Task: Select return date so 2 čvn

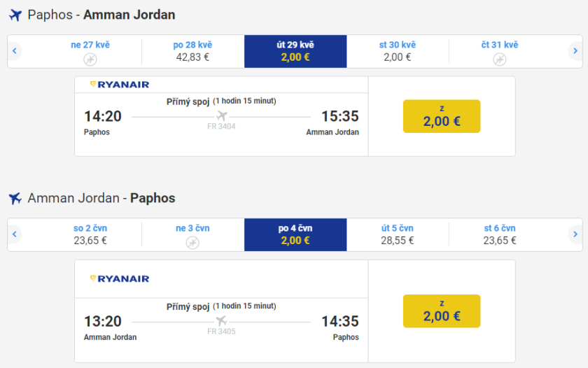Action: 90,234
